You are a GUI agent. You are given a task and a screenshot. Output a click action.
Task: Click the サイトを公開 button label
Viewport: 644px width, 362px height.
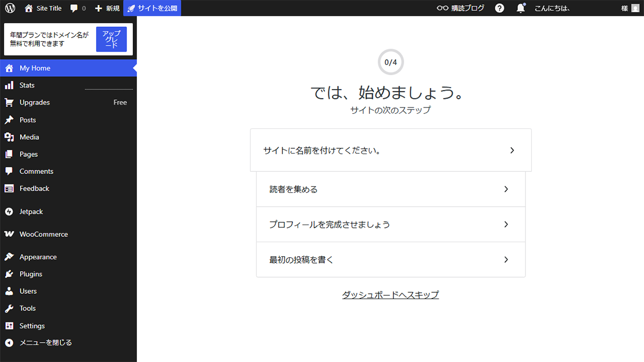(157, 9)
